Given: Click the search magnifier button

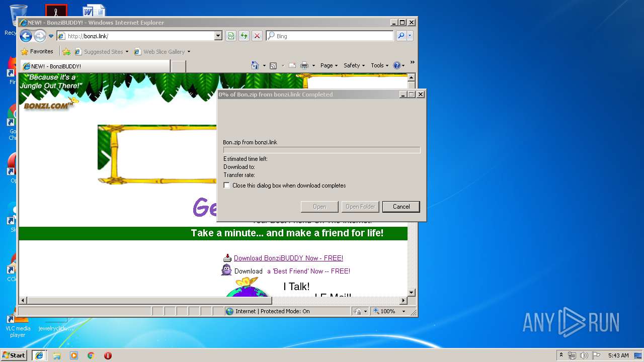Looking at the screenshot, I should point(401,36).
